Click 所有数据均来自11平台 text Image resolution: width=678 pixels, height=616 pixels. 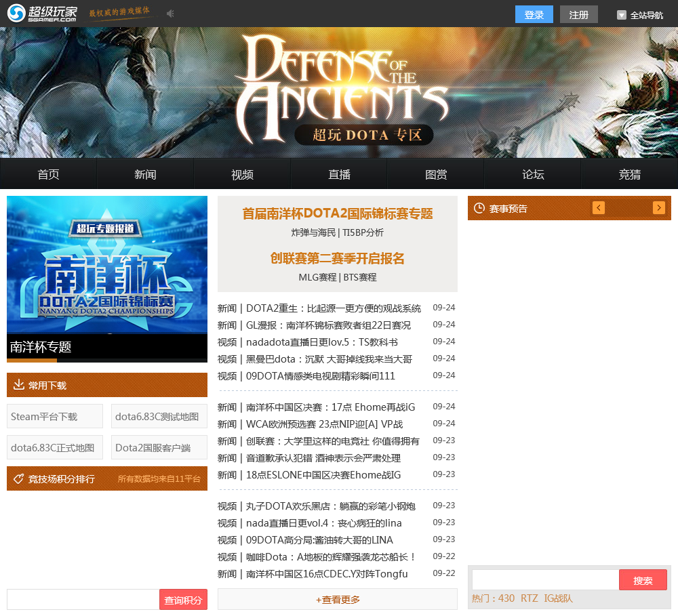pos(159,478)
